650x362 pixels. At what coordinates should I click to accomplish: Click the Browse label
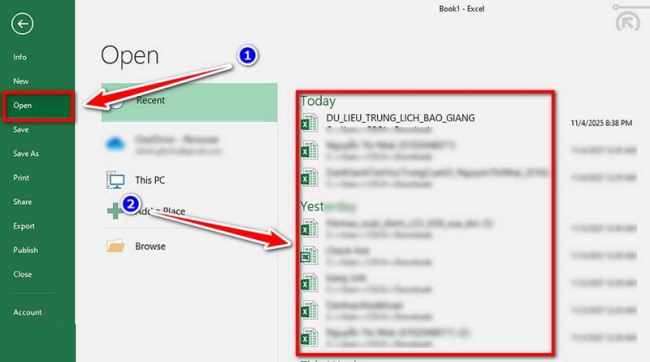click(x=150, y=246)
